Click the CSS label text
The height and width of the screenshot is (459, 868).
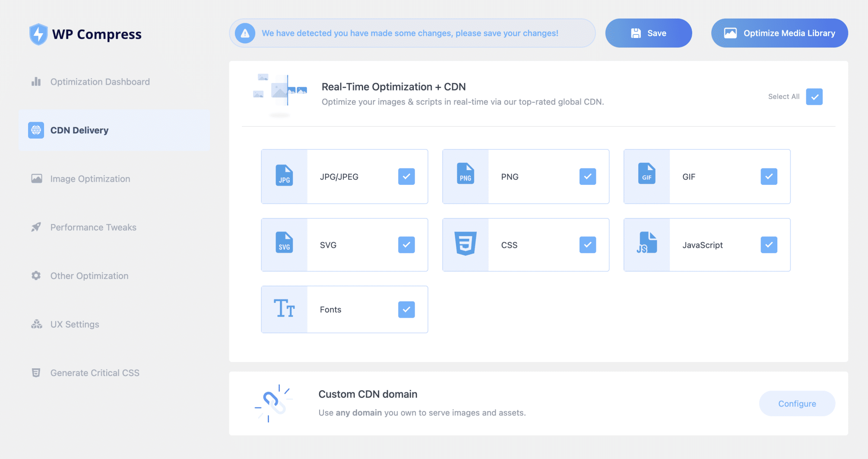(509, 245)
